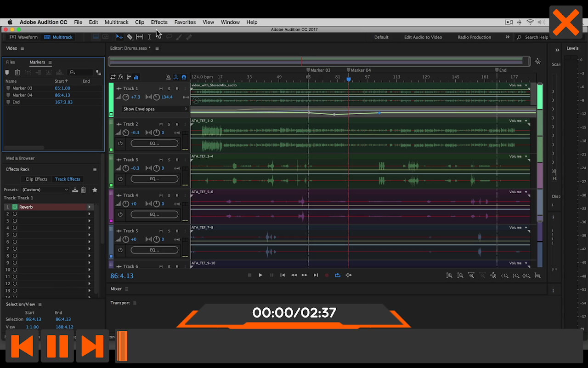Click Zoom In Amplitude icon
Screen dimensions: 588x368
(x=449, y=276)
